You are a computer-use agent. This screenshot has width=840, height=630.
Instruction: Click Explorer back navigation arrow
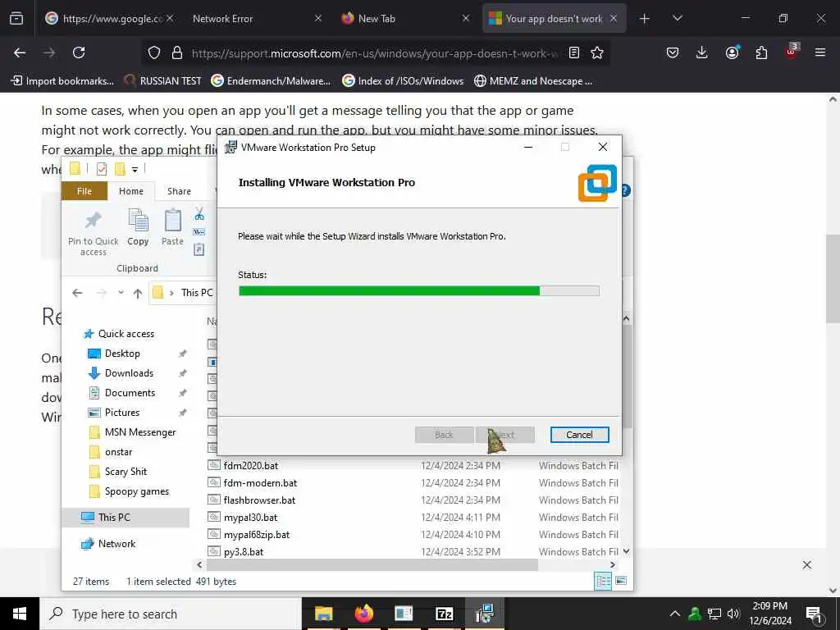77,293
